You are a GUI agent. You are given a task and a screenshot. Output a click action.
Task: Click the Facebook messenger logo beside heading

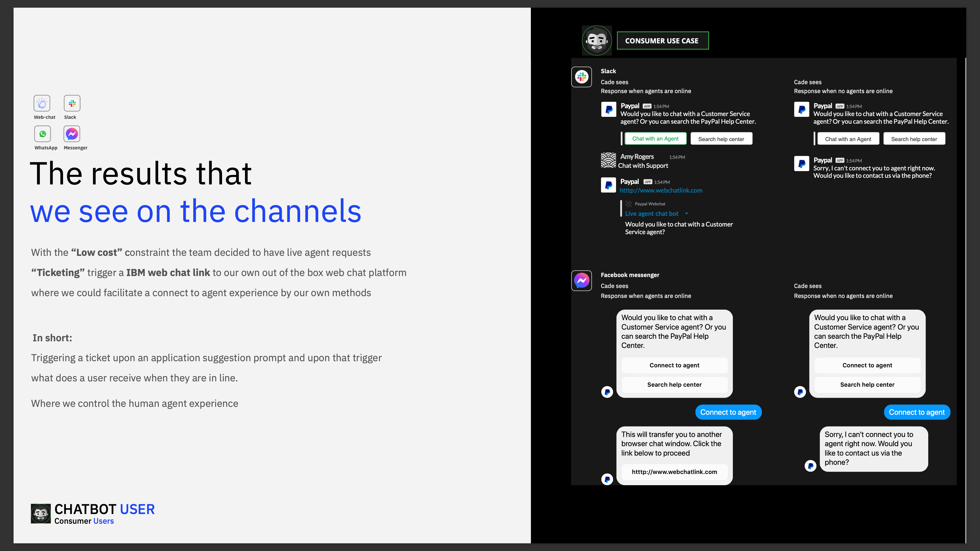click(581, 281)
